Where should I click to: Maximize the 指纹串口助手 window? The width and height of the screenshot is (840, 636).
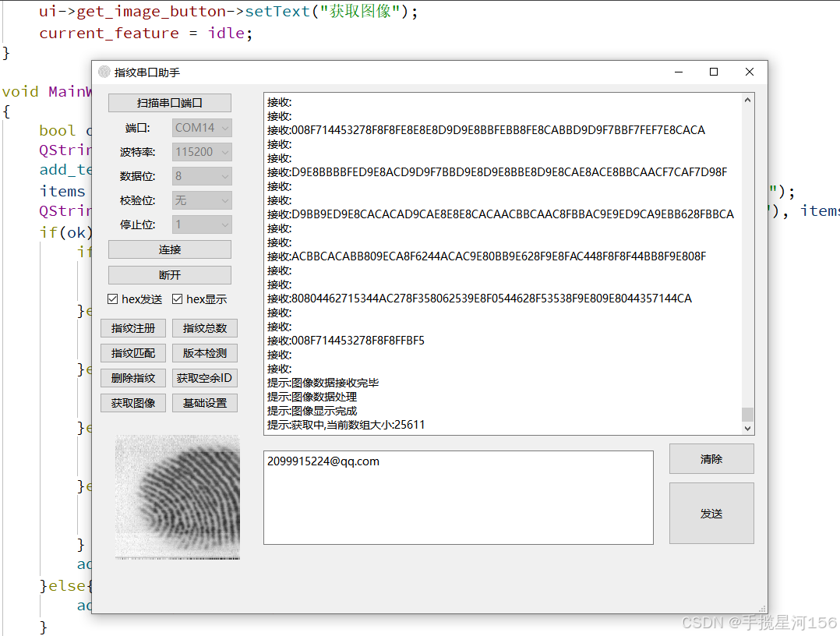coord(714,72)
